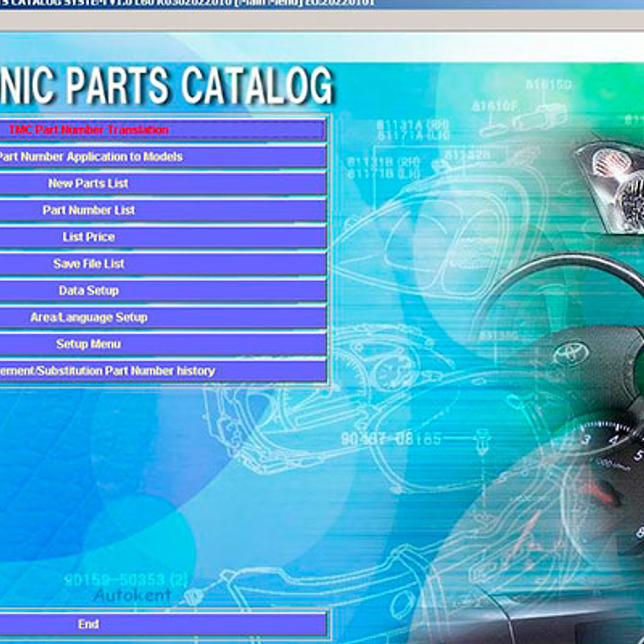
Task: Open the Setup Menu
Action: coord(163,344)
